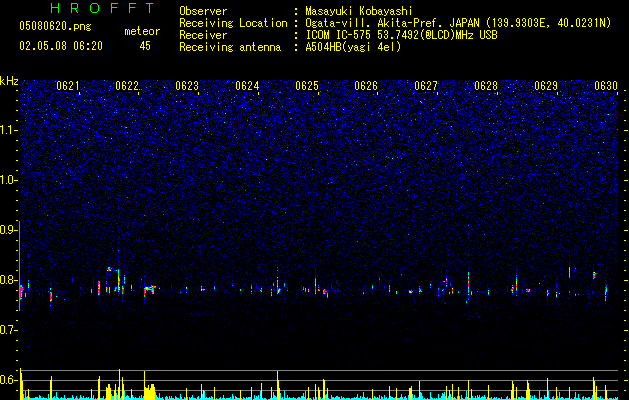Image resolution: width=629 pixels, height=400 pixels.
Task: Click the kHz axis unit label
Action: [9, 81]
